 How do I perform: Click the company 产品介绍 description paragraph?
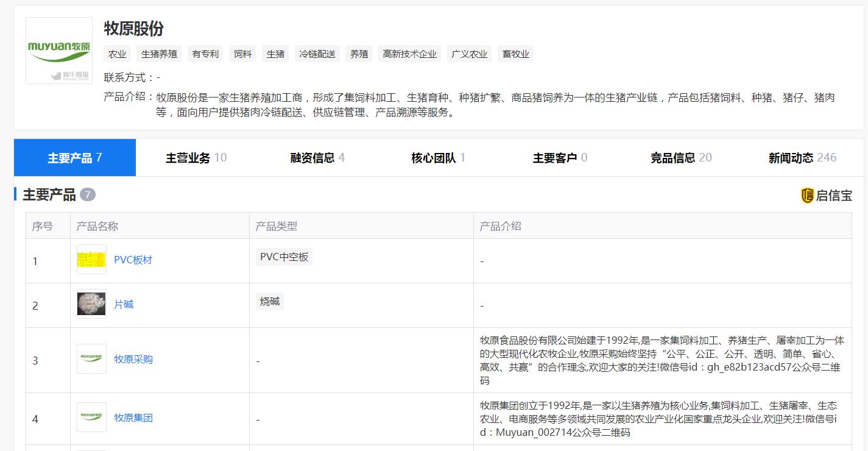496,105
